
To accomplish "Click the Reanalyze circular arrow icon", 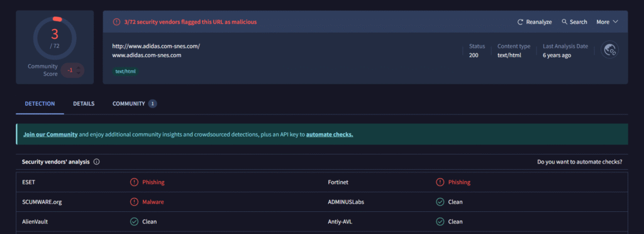I will (x=520, y=22).
